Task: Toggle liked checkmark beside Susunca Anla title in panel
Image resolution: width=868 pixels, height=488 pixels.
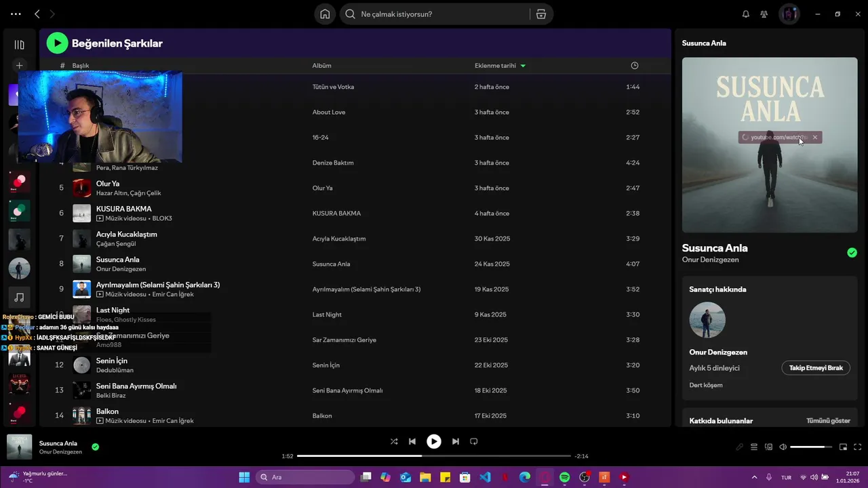Action: [852, 253]
